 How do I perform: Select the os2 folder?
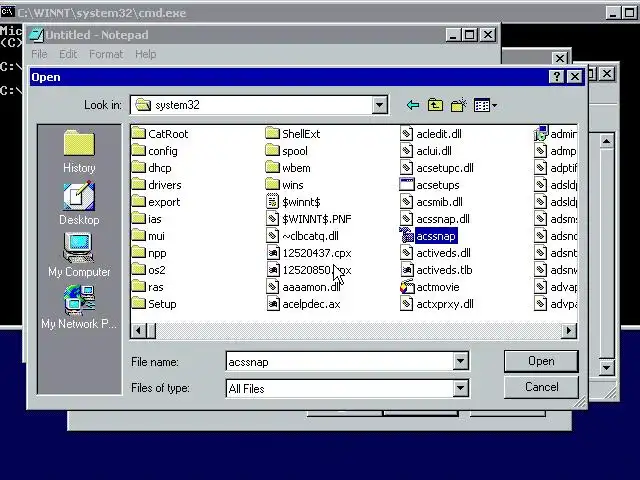149,270
